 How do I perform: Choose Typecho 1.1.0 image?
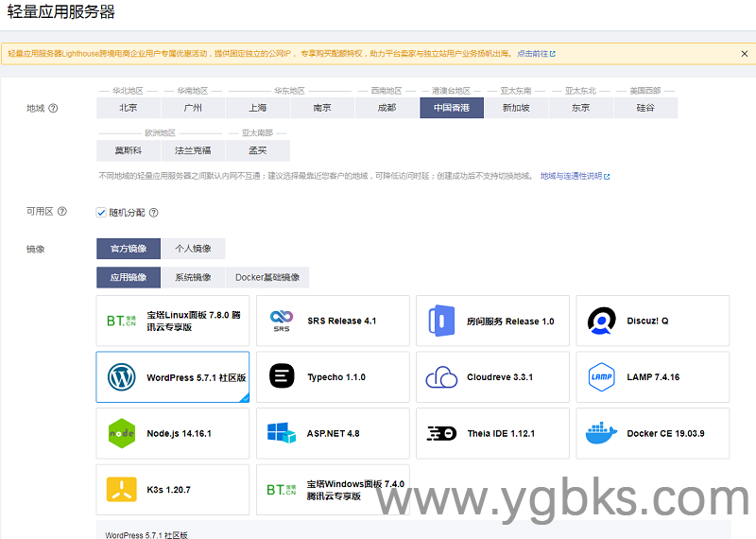point(333,377)
